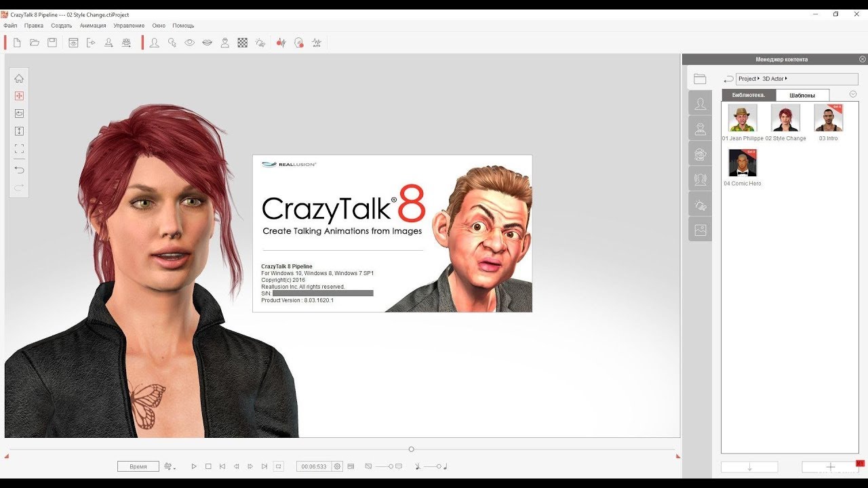Viewport: 868px width, 488px height.
Task: Click the plus add button in content manager
Action: 831,467
